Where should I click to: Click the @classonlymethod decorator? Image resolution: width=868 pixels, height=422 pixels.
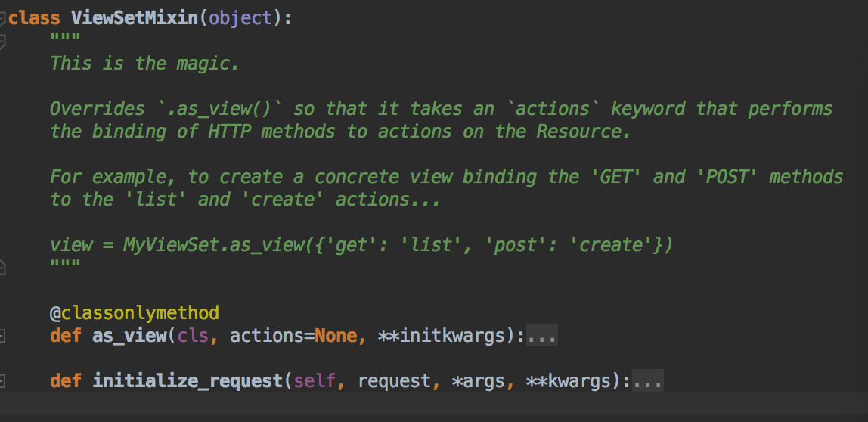pos(135,313)
